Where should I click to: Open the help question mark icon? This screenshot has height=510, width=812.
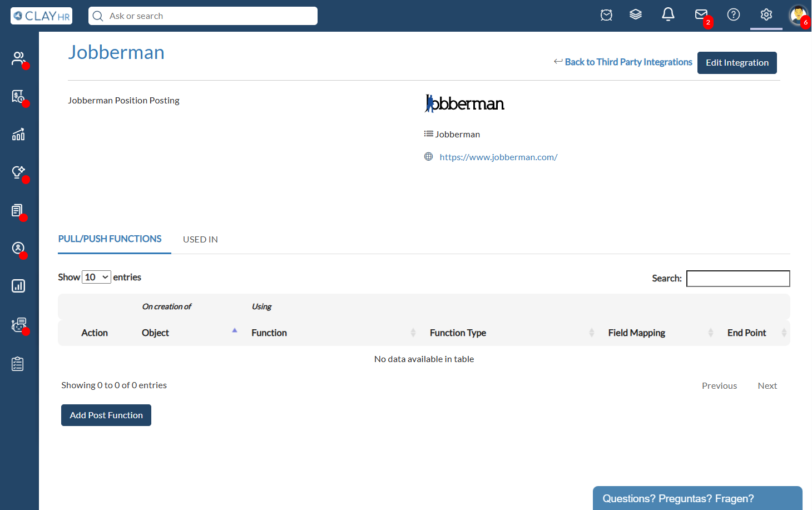pos(734,14)
